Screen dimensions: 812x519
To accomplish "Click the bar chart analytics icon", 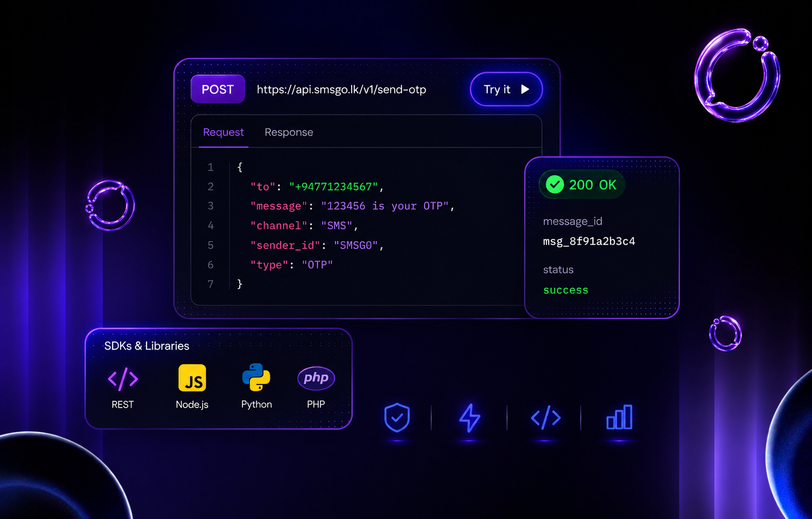I will pos(619,417).
